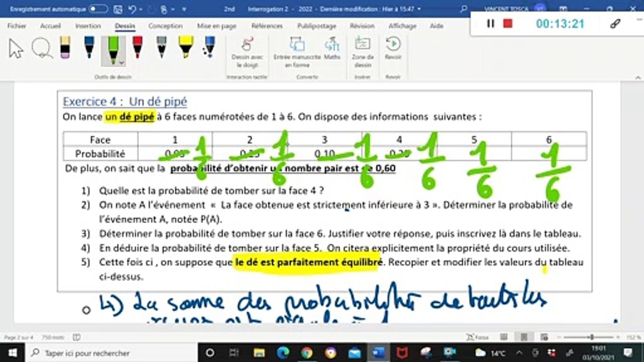This screenshot has width=644, height=362.
Task: Pick the green pen
Action: pos(113,49)
